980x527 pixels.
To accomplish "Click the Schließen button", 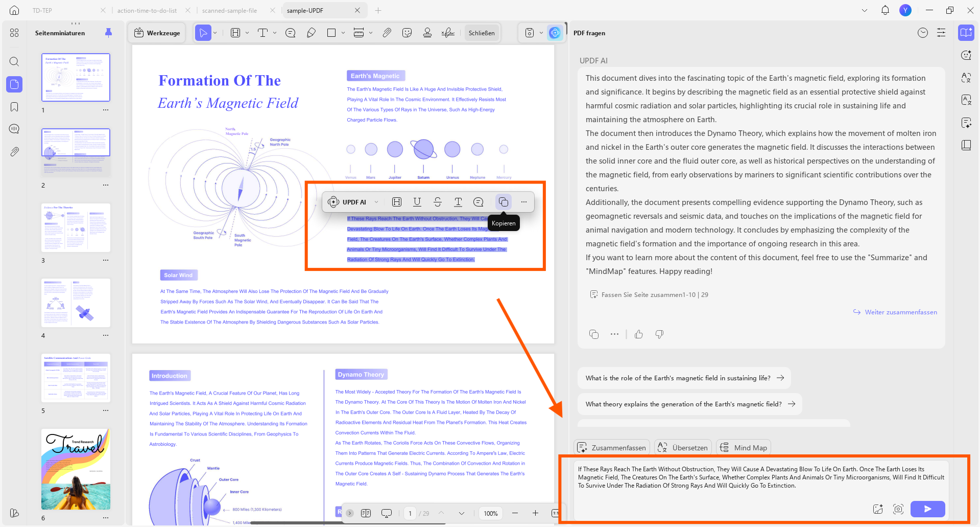I will 482,33.
